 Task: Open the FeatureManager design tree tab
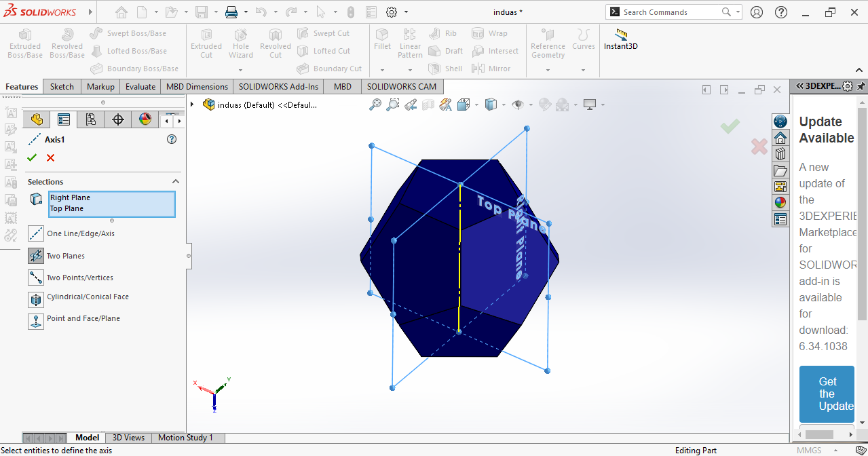[x=36, y=119]
